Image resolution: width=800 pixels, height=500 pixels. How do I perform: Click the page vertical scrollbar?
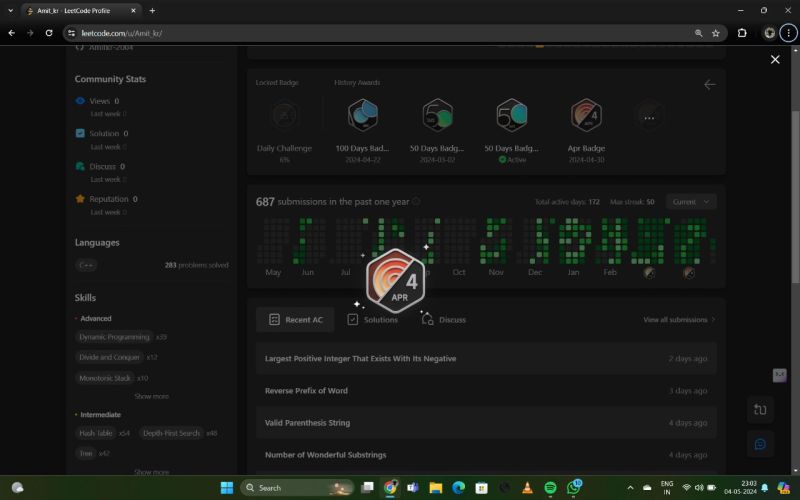tap(795, 196)
